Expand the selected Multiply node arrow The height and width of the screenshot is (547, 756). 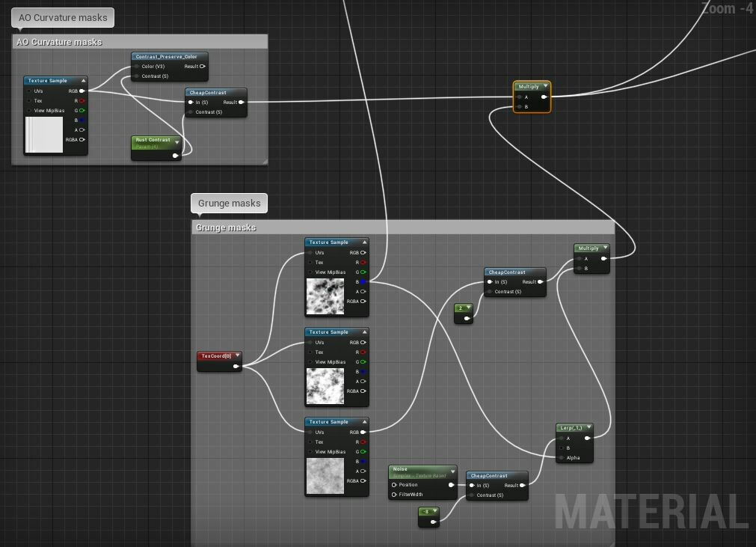click(545, 86)
